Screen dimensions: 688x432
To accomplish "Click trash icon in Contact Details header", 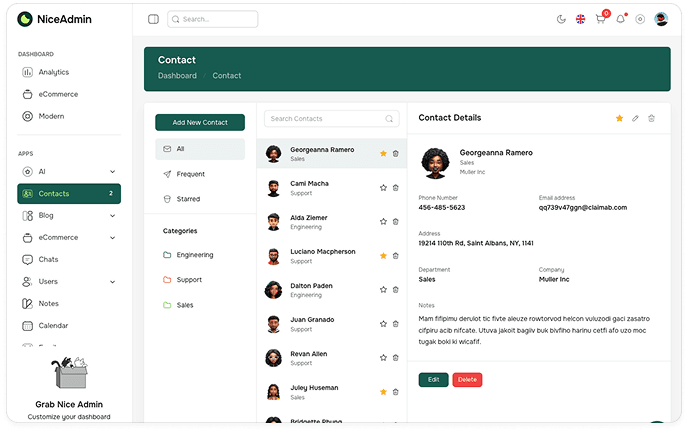I will coord(652,118).
